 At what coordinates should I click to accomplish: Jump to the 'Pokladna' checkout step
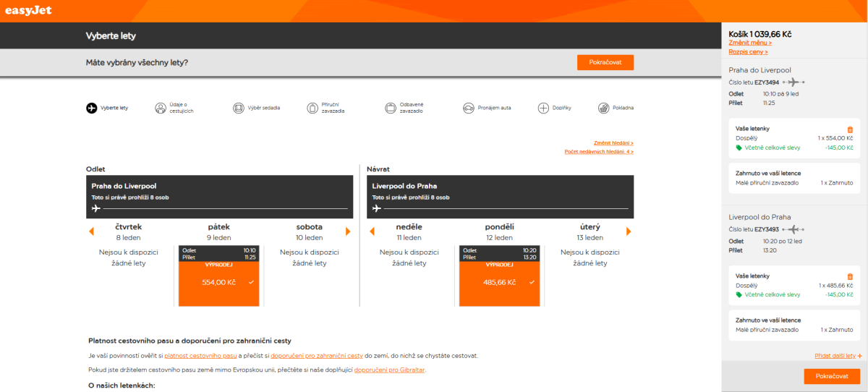click(x=604, y=108)
